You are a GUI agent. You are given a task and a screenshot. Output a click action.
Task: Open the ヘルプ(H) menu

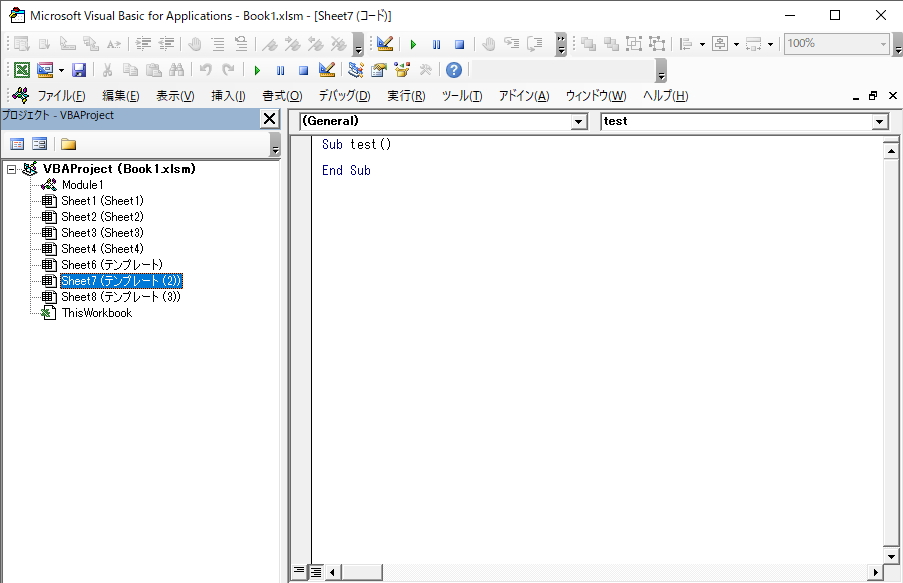pos(665,96)
